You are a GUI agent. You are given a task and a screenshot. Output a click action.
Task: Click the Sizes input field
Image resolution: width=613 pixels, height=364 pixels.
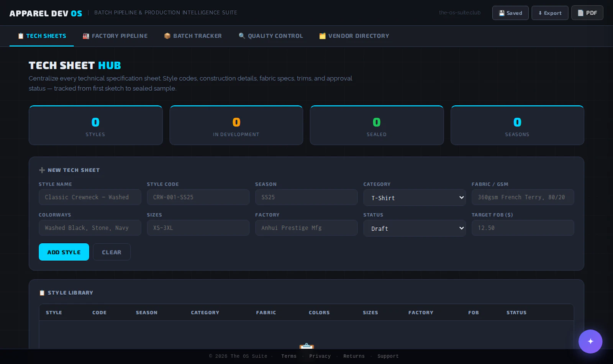point(198,228)
